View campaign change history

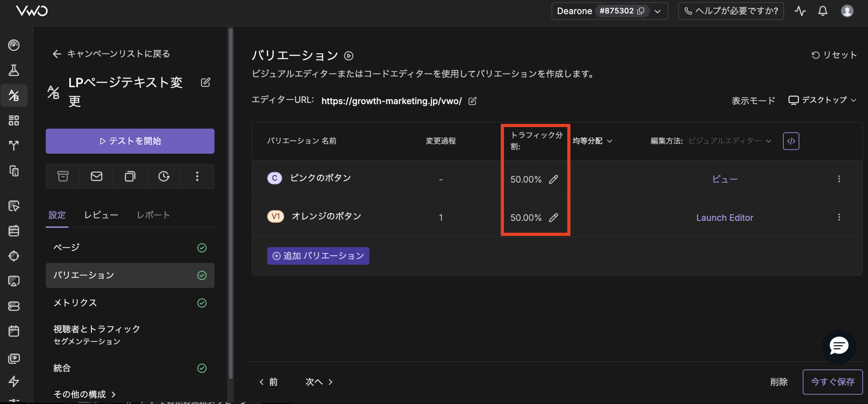[x=164, y=176]
